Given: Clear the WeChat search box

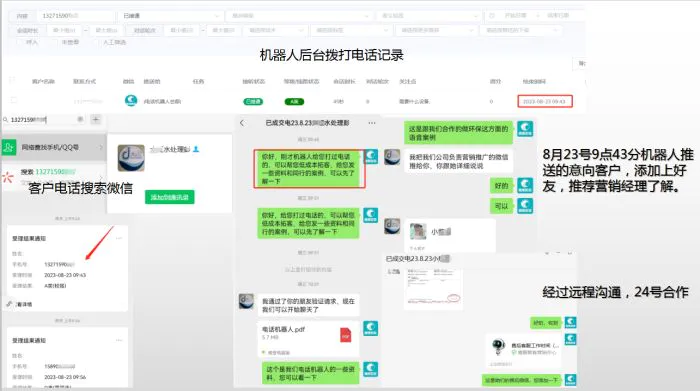Looking at the screenshot, I should 80,119.
